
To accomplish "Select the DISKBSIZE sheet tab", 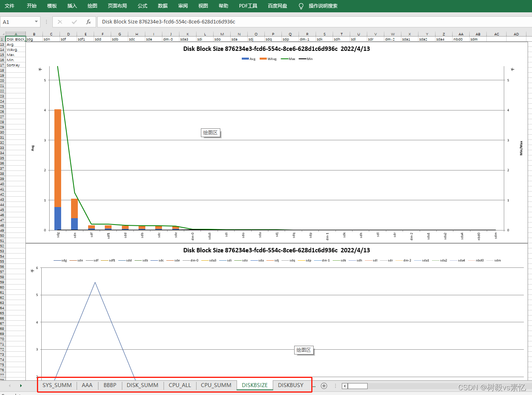I will (x=255, y=385).
